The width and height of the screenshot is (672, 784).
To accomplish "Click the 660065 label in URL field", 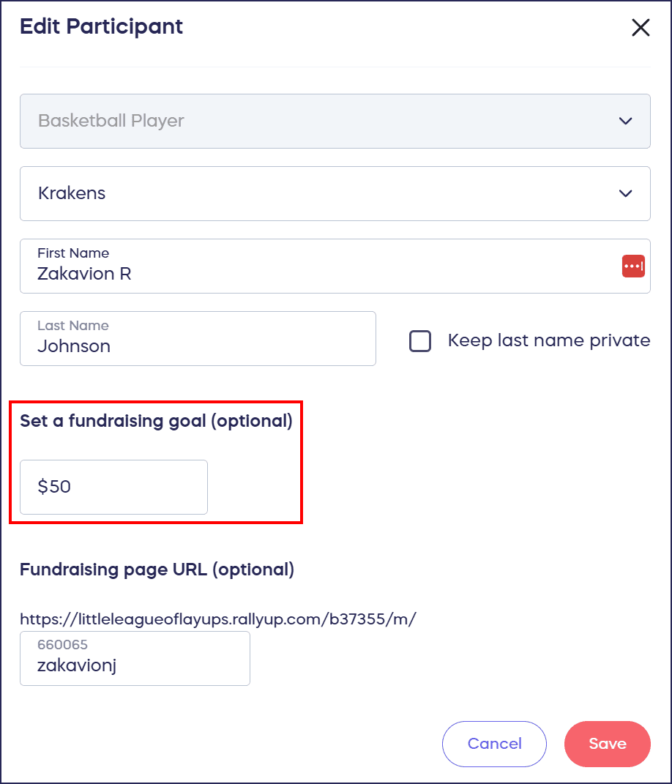I will (62, 645).
